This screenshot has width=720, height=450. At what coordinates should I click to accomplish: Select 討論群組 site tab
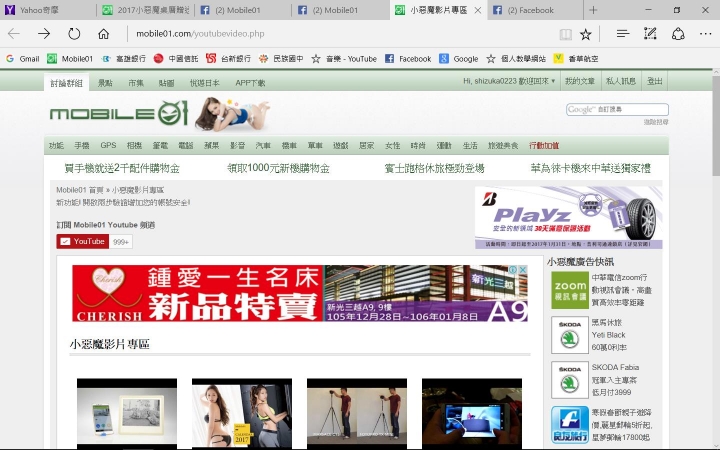pyautogui.click(x=67, y=83)
